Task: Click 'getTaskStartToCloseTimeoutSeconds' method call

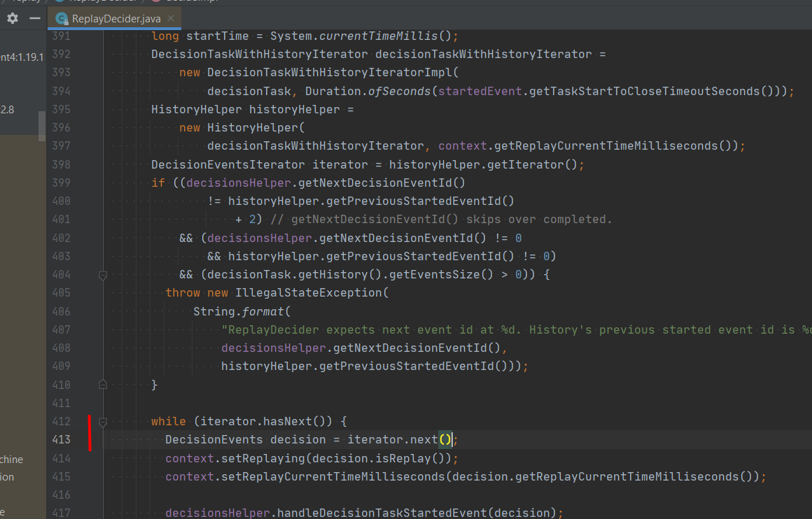Action: pos(644,92)
